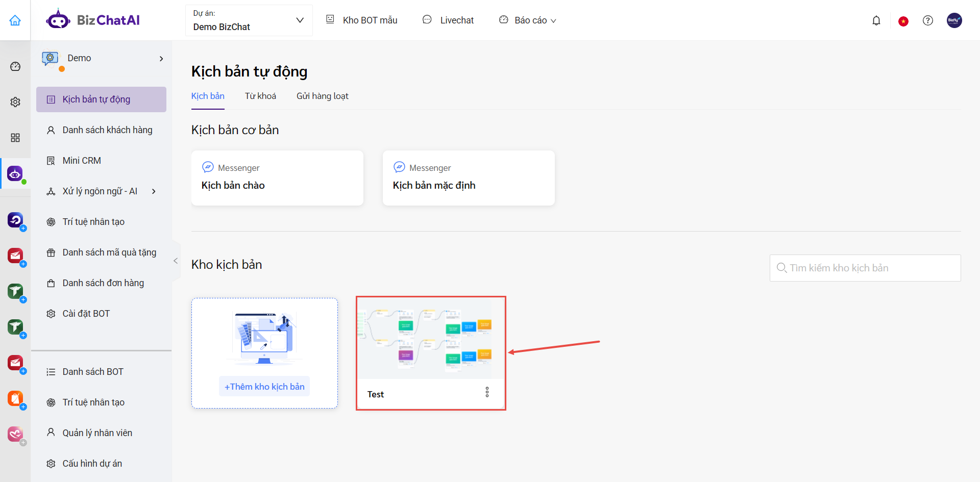Open settings gear in left rail
Screen dimensions: 980x482
pos(15,102)
